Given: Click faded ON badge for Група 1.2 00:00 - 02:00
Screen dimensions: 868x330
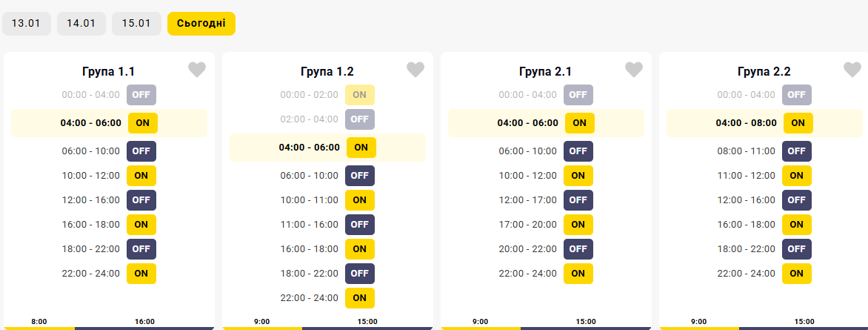Looking at the screenshot, I should [x=360, y=95].
